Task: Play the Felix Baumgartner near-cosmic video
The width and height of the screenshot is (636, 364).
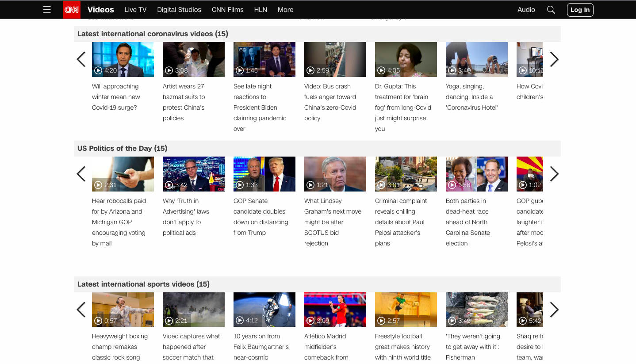Action: tap(264, 309)
